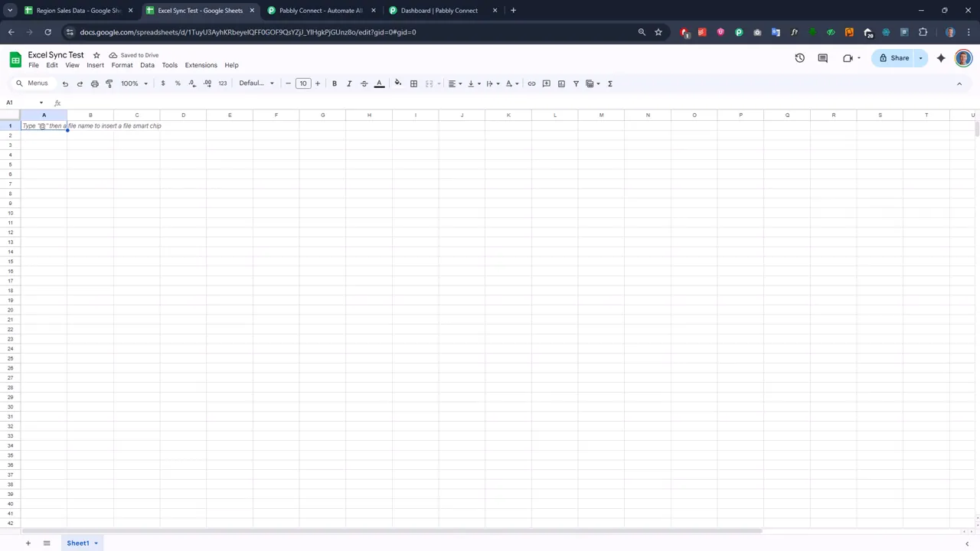Screen dimensions: 980x551
Task: Toggle italic formatting
Action: tap(349, 83)
